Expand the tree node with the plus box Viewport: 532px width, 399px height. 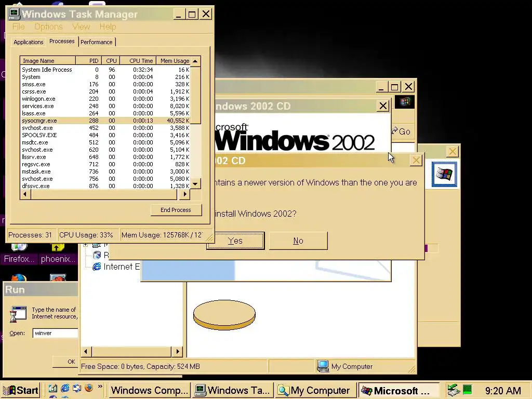tap(86, 245)
